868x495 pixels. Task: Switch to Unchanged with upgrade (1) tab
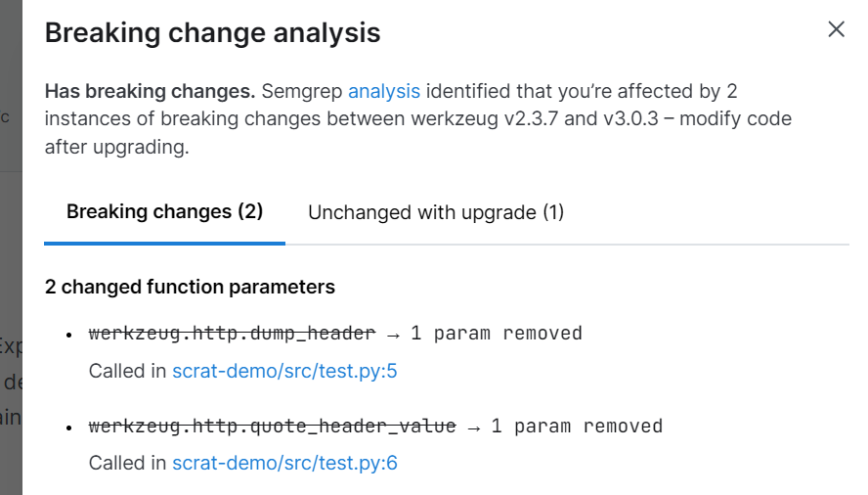pos(436,212)
